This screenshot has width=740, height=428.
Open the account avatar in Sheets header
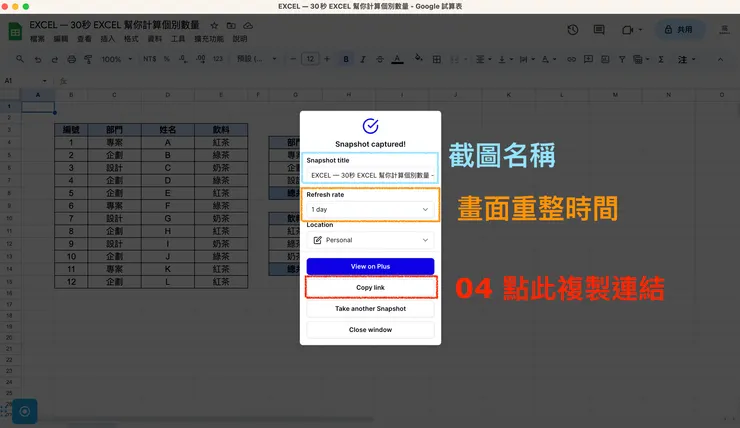tap(724, 30)
